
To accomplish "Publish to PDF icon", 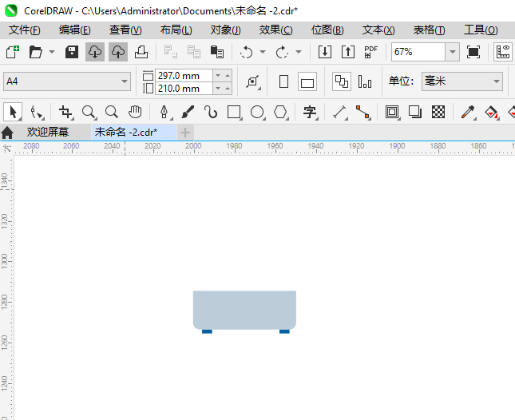I will click(371, 52).
